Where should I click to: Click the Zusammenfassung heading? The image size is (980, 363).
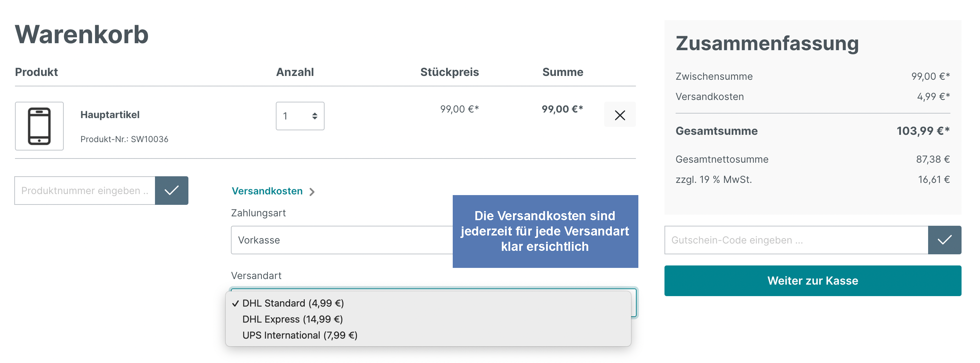767,44
